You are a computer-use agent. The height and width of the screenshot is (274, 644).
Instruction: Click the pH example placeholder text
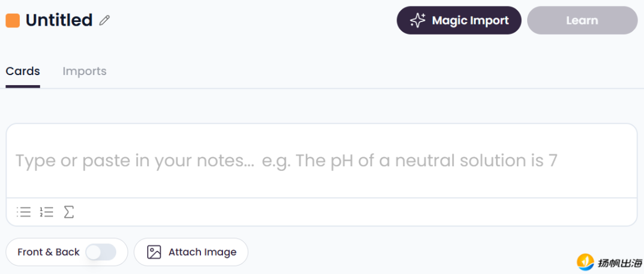409,161
